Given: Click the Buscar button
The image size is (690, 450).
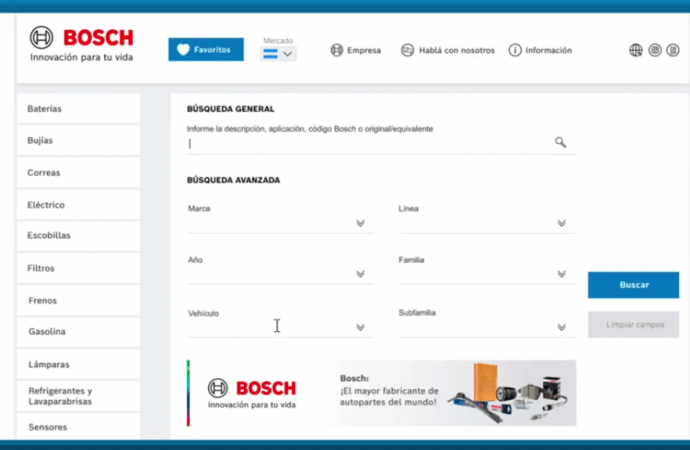Looking at the screenshot, I should tap(633, 285).
